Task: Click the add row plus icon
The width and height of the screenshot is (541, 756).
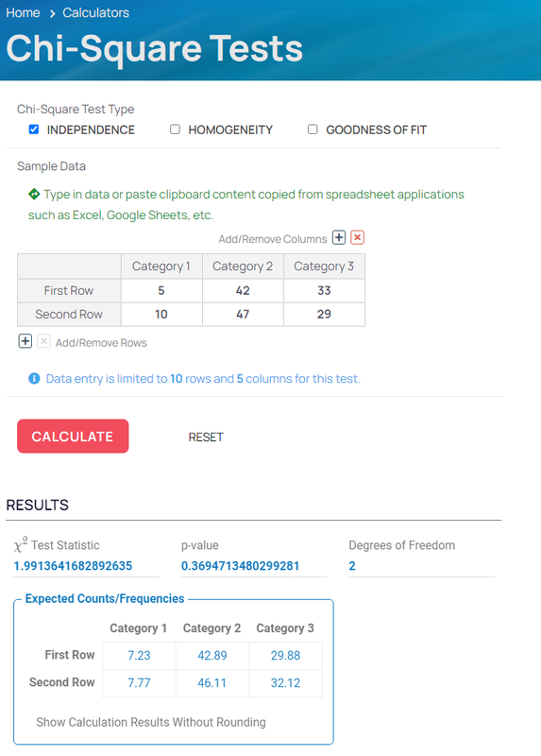Action: coord(25,341)
